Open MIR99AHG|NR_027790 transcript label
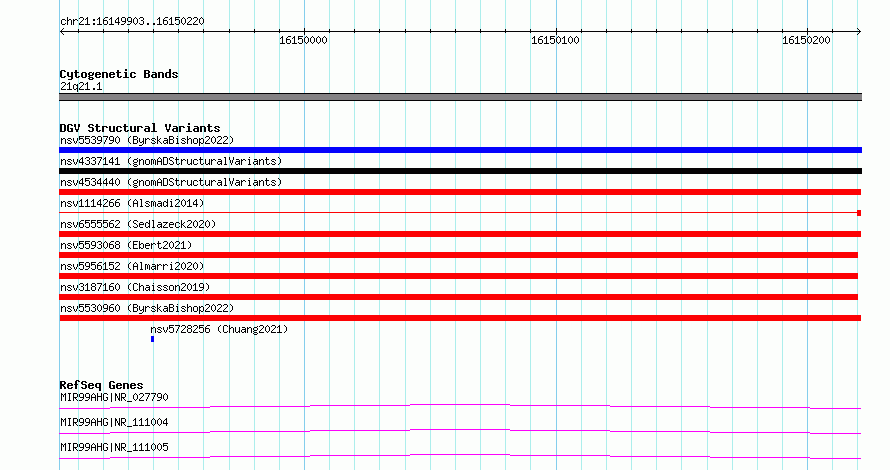The image size is (890, 470). click(x=114, y=397)
